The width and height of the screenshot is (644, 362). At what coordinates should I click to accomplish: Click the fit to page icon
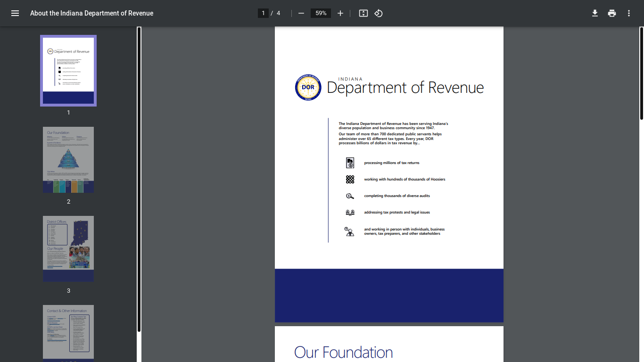363,13
